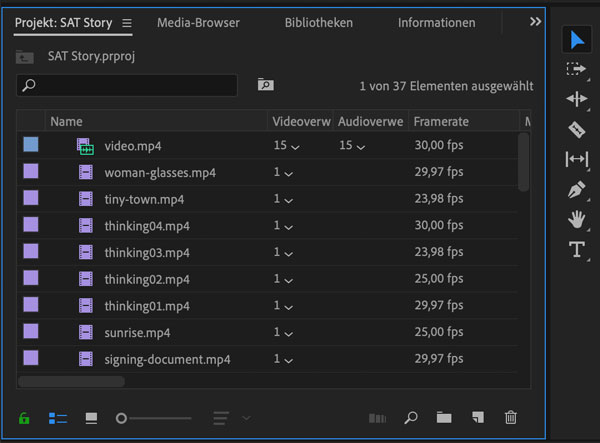Select the Hand tool
Image resolution: width=600 pixels, height=443 pixels.
(x=576, y=220)
